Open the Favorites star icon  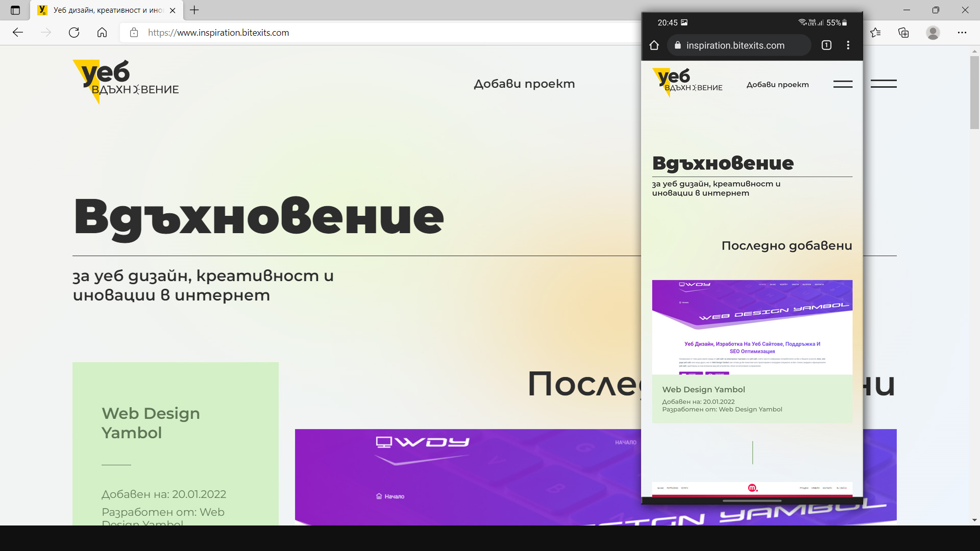click(875, 33)
